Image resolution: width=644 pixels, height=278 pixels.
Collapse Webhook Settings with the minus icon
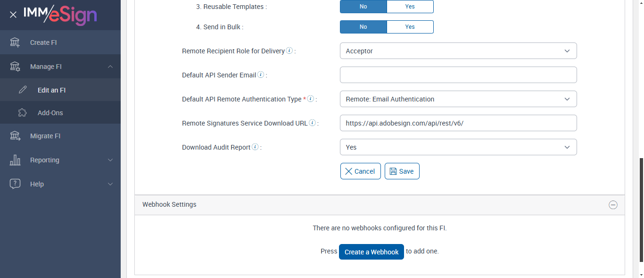613,205
